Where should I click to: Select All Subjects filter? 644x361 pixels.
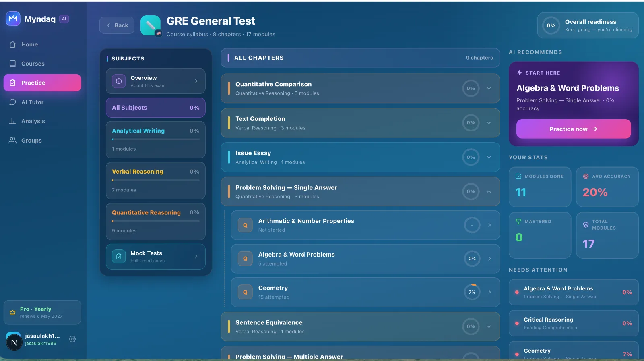pyautogui.click(x=156, y=108)
